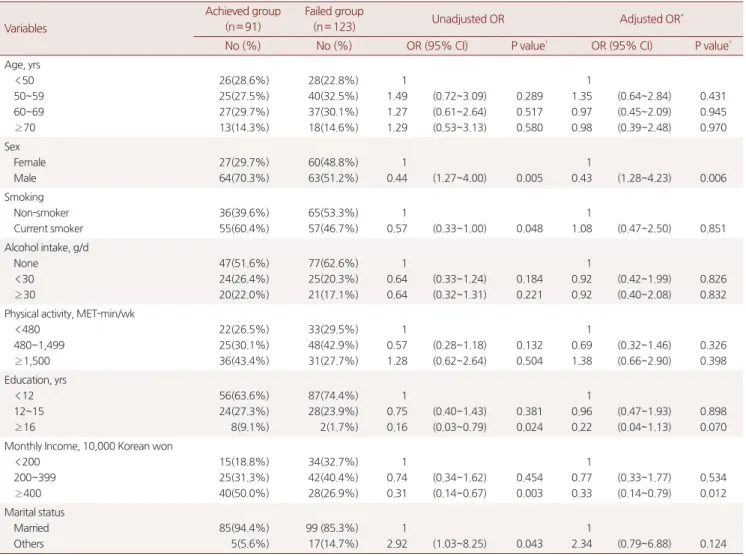The height and width of the screenshot is (556, 746).
Task: Click the 'Non-smoker' row label
Action: (41, 213)
